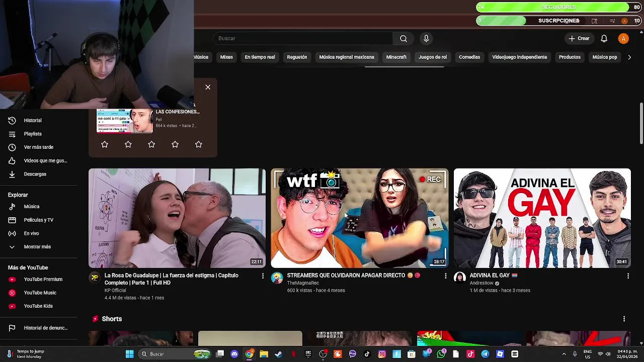Select the Reguetón chip

[297, 57]
